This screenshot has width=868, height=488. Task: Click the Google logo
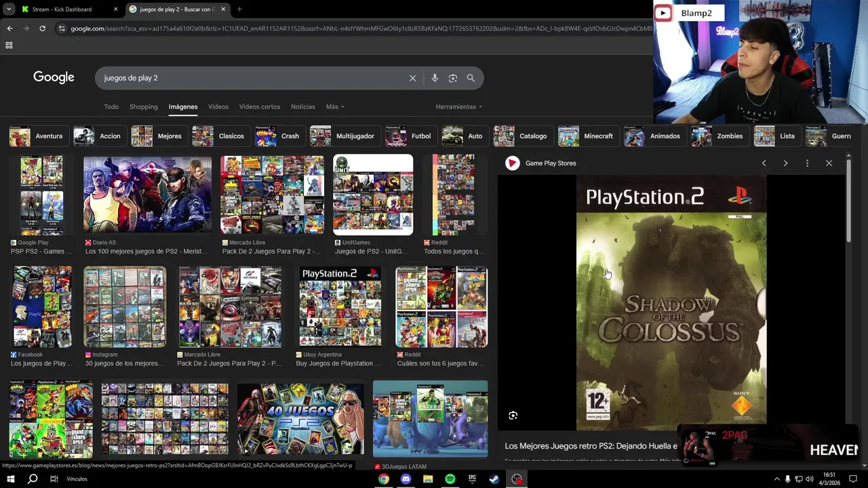point(54,77)
